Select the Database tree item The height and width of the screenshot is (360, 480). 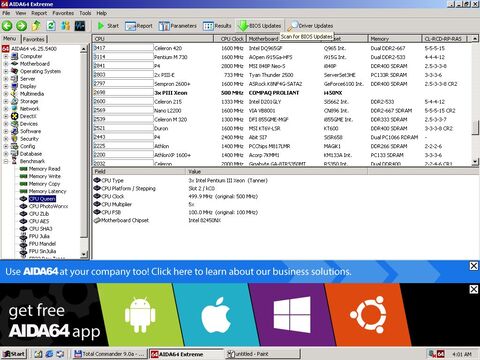pyautogui.click(x=31, y=154)
